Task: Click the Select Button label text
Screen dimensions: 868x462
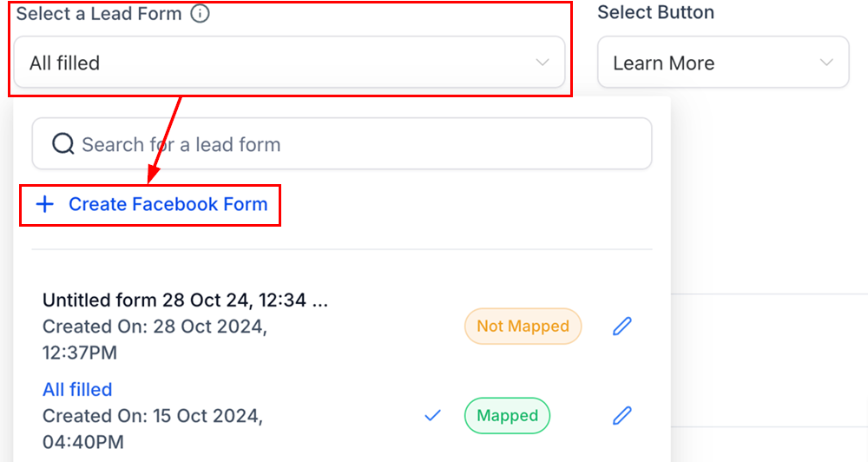Action: point(656,12)
